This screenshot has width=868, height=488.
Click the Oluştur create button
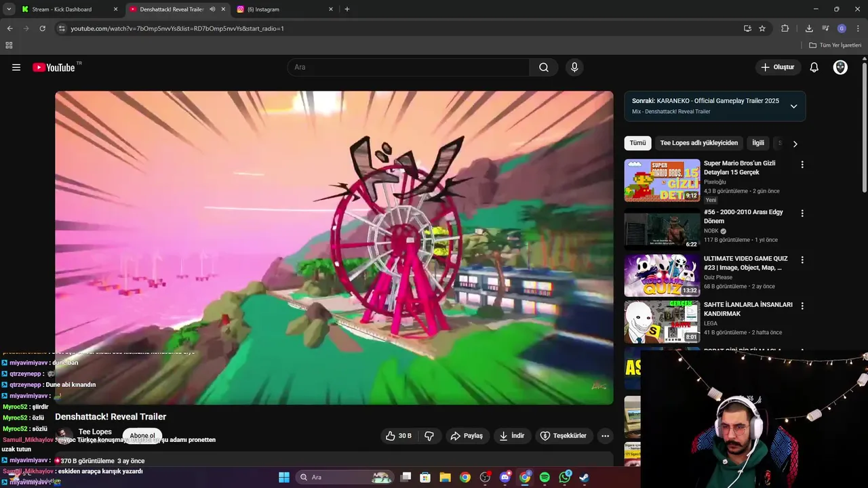coord(778,67)
